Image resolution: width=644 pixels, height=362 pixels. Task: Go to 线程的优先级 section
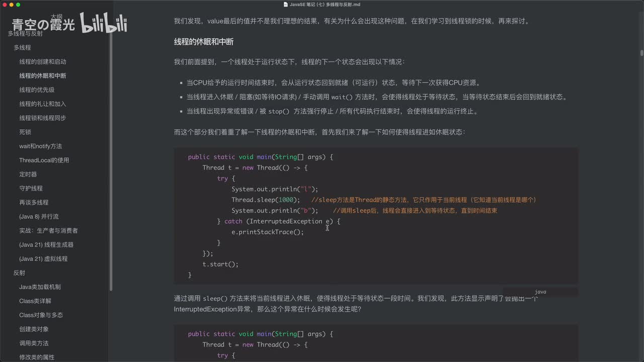tap(37, 89)
